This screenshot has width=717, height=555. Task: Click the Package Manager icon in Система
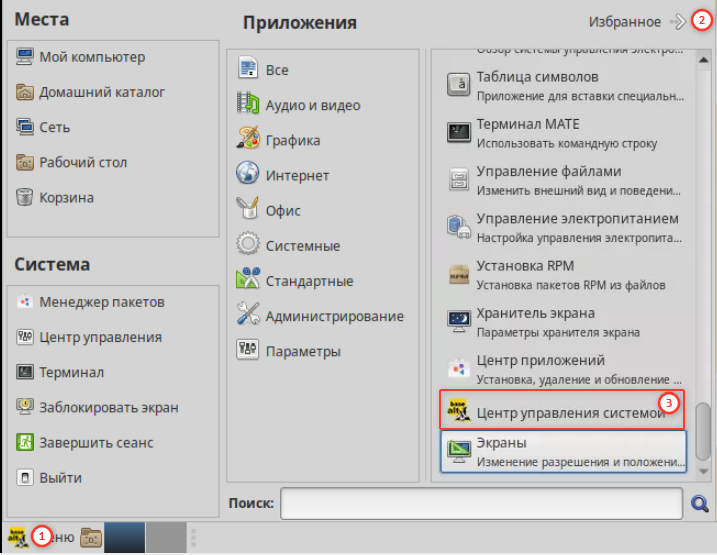(24, 302)
